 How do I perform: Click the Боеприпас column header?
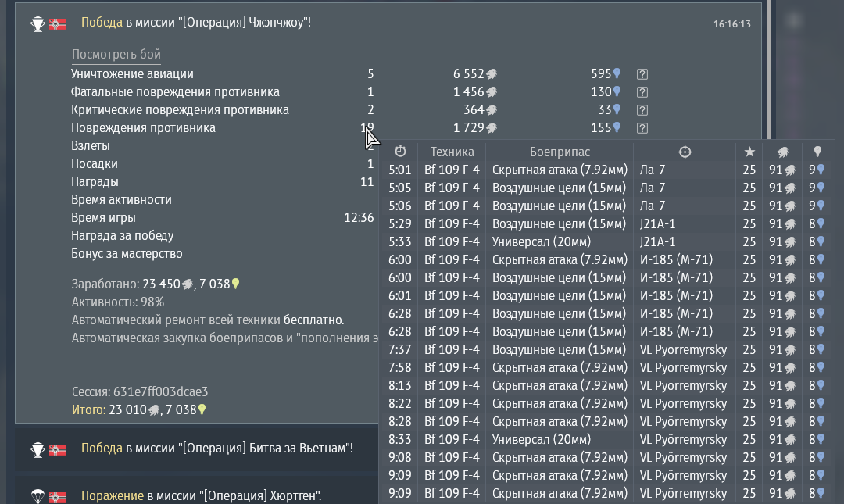click(x=560, y=152)
